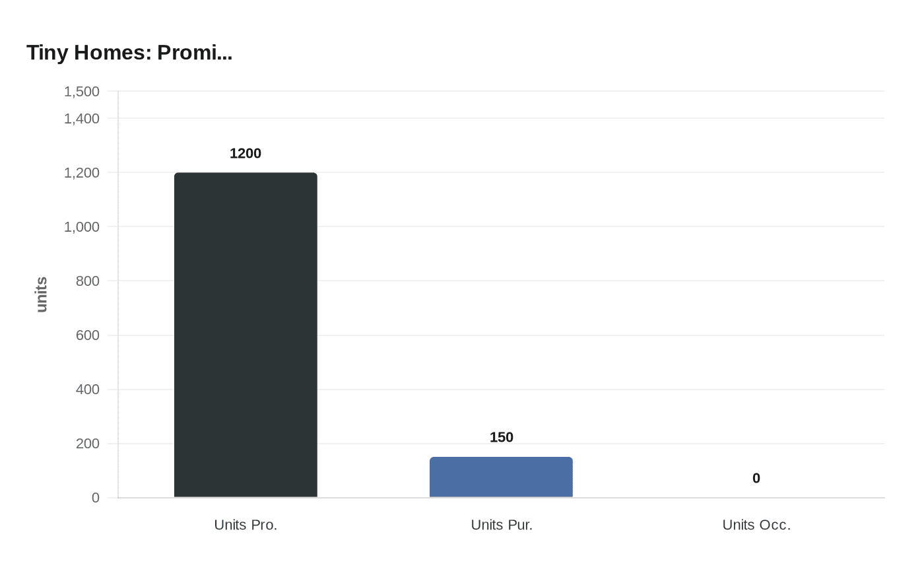This screenshot has width=924, height=581.
Task: Click the "Units Pur." x-axis category label
Action: (x=502, y=525)
